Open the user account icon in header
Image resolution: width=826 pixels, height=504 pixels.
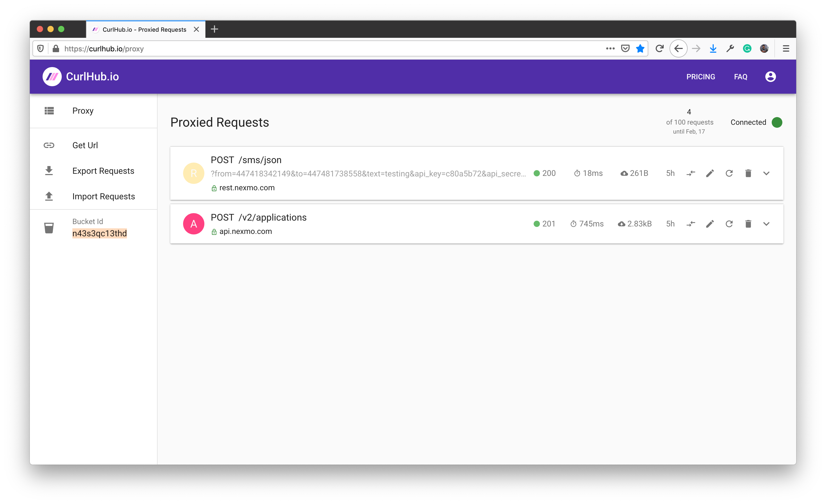(770, 76)
